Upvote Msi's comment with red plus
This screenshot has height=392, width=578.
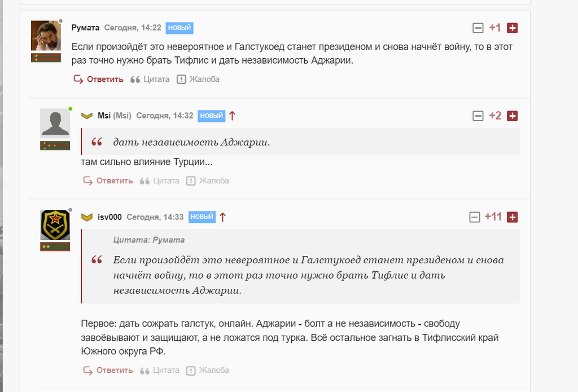click(x=512, y=116)
